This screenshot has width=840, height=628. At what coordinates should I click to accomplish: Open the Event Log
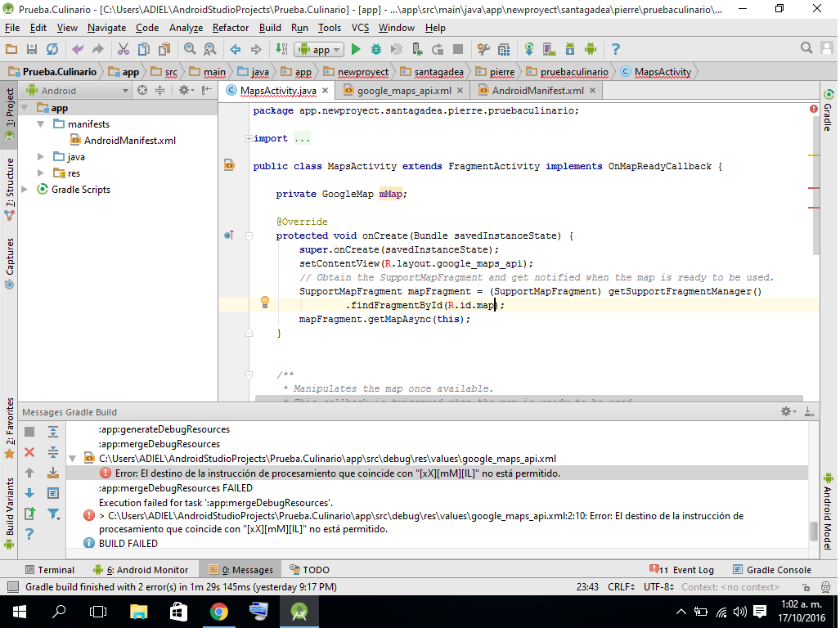coord(681,570)
